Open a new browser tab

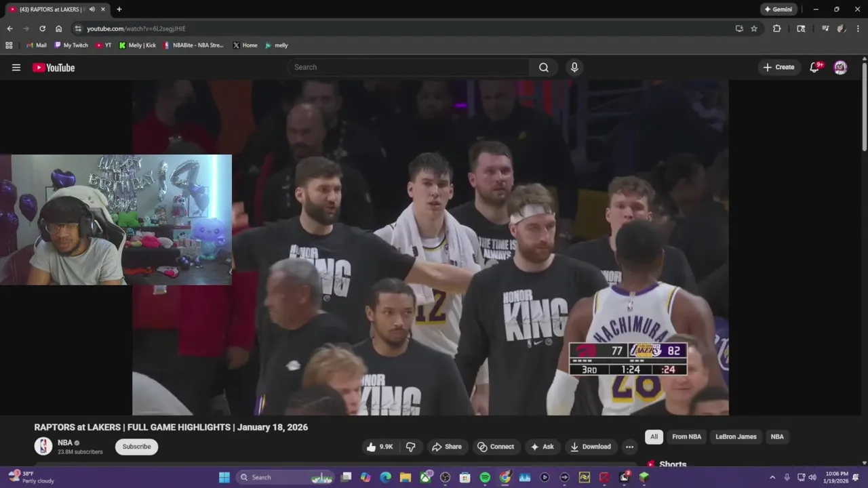[119, 9]
